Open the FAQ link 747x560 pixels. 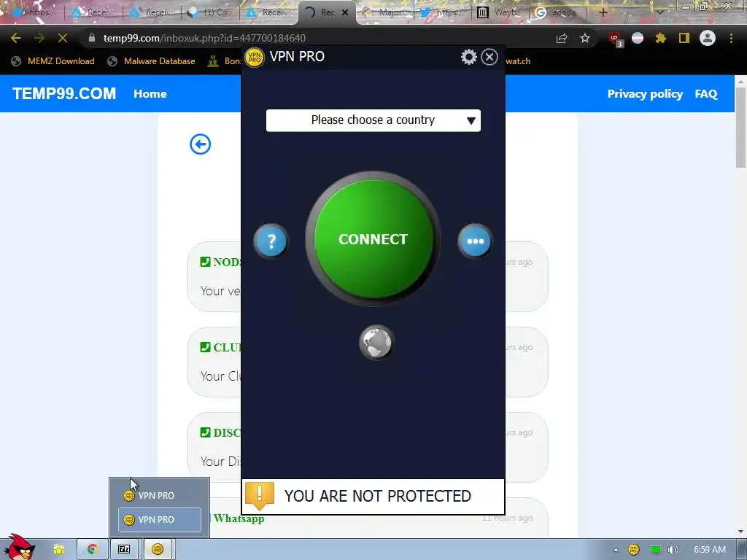pos(706,94)
